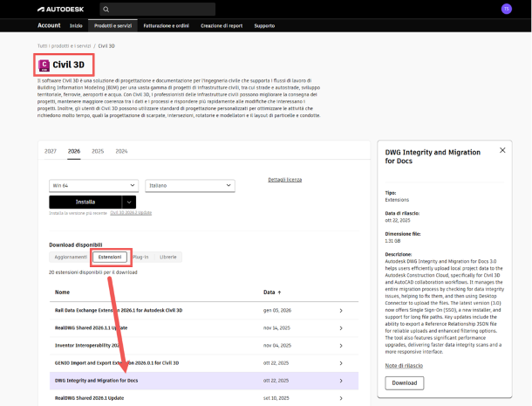This screenshot has width=532, height=406.
Task: Click the set 10, 2025 date cell
Action: (x=276, y=398)
